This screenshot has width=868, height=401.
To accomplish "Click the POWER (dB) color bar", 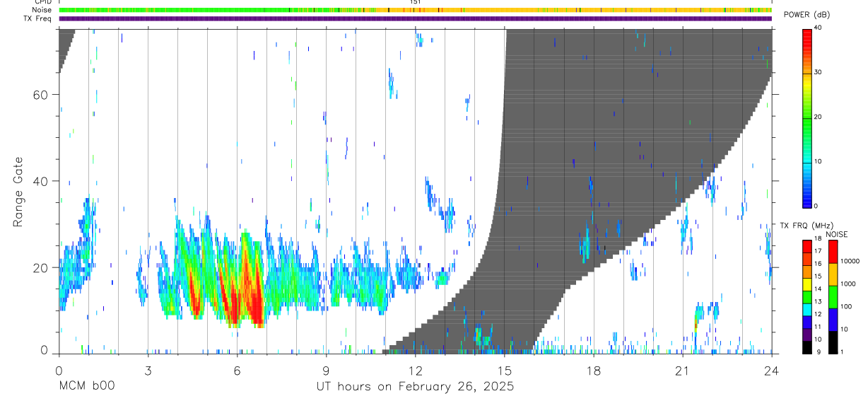I will pyautogui.click(x=807, y=117).
